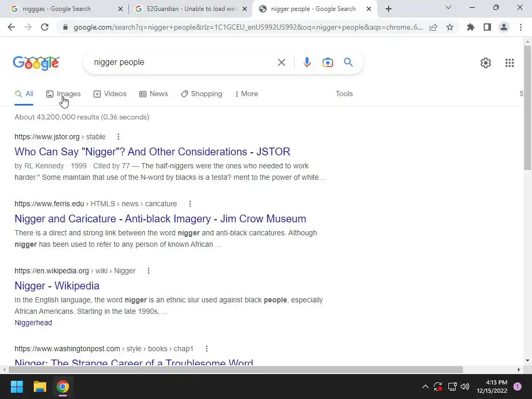Reload the current page
The height and width of the screenshot is (399, 532).
point(45,27)
